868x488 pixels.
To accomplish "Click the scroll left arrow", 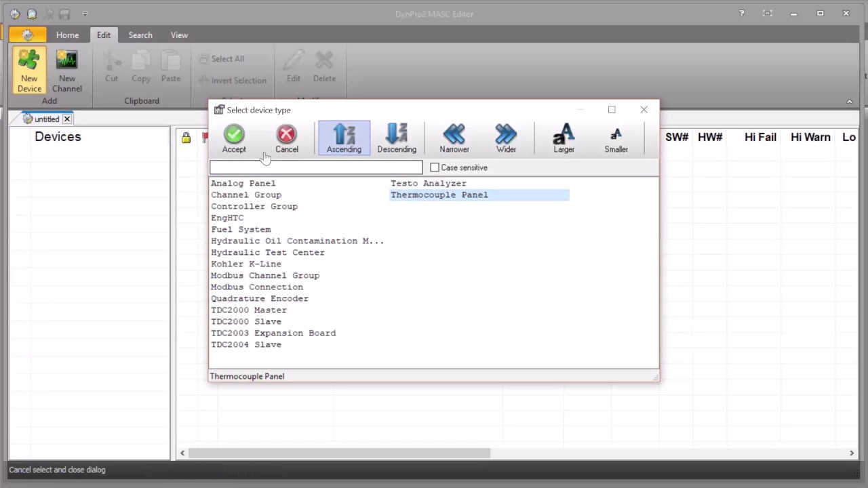I will click(x=182, y=453).
